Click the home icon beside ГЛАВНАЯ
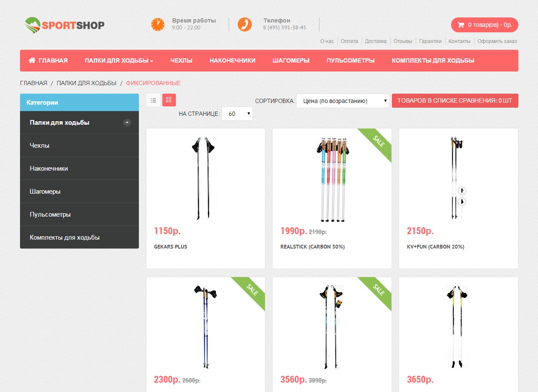Image resolution: width=538 pixels, height=392 pixels. pos(32,60)
